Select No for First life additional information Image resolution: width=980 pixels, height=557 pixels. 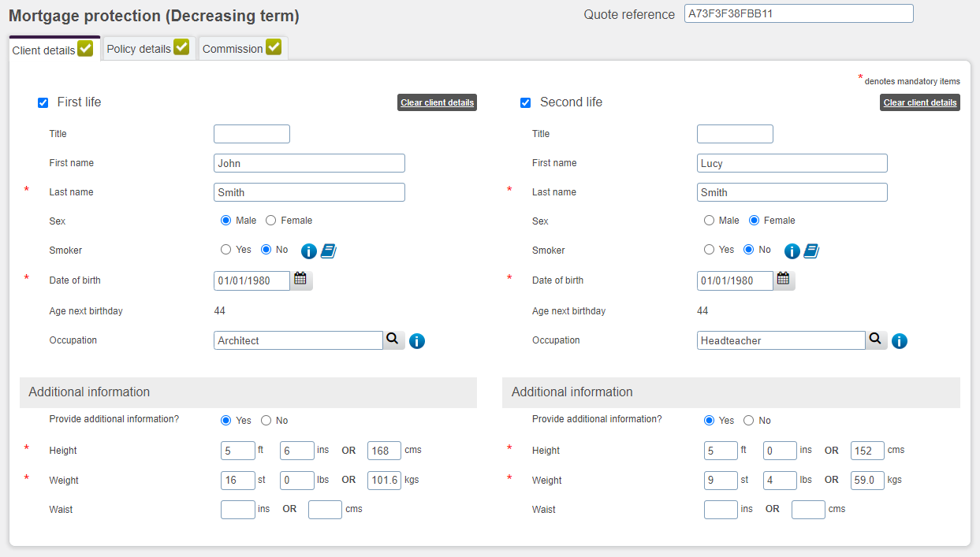(x=266, y=421)
